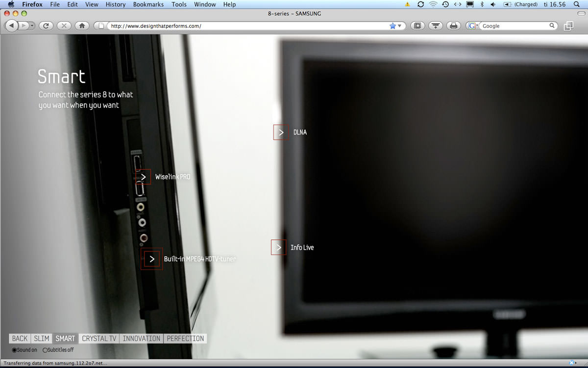Open the Wi-Fi status menu
The image size is (588, 368).
[x=433, y=4]
